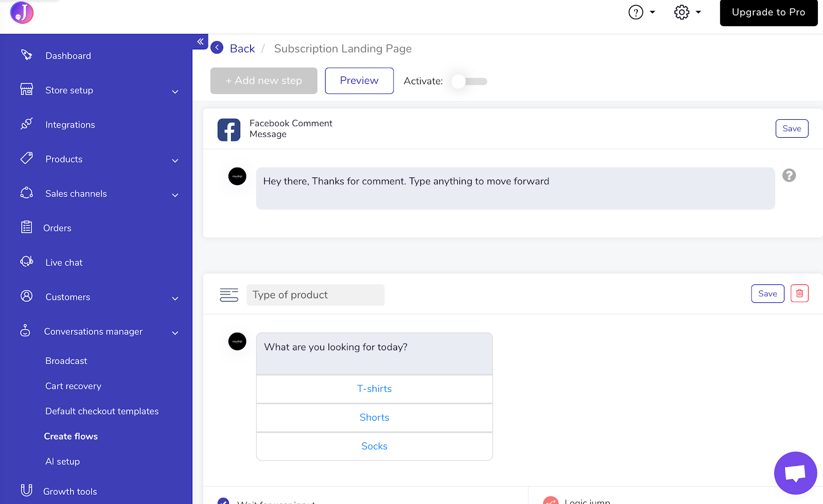This screenshot has height=504, width=823.
Task: Click the Customers person icon
Action: pyautogui.click(x=26, y=296)
